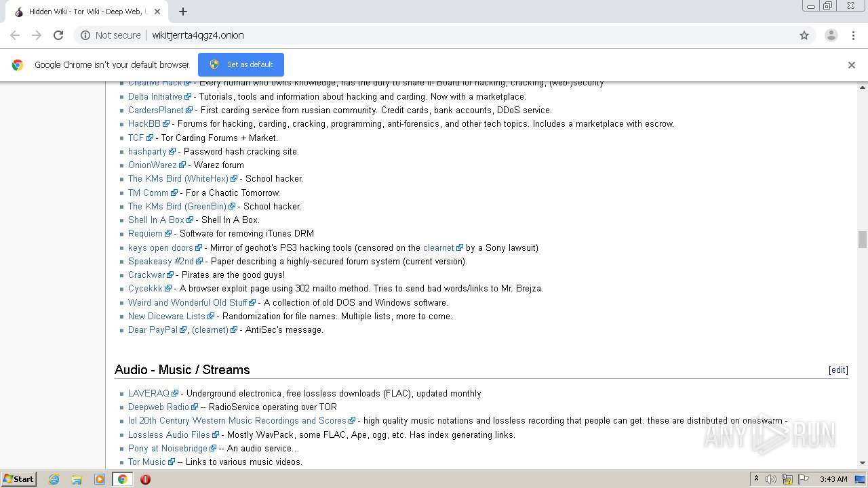868x488 pixels.
Task: Click external-link icon after CardersPlanet
Action: pos(189,110)
